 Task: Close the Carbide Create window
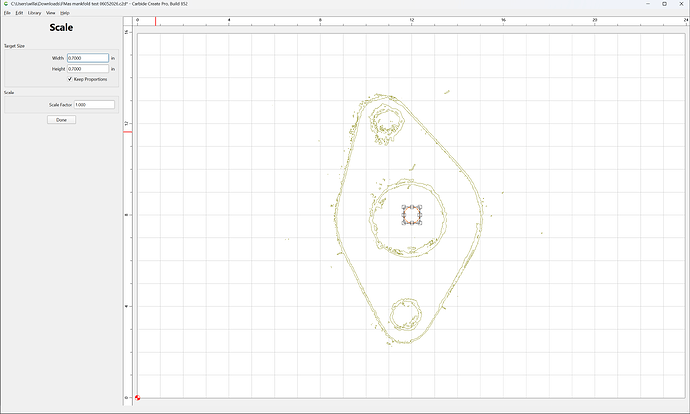click(x=681, y=4)
